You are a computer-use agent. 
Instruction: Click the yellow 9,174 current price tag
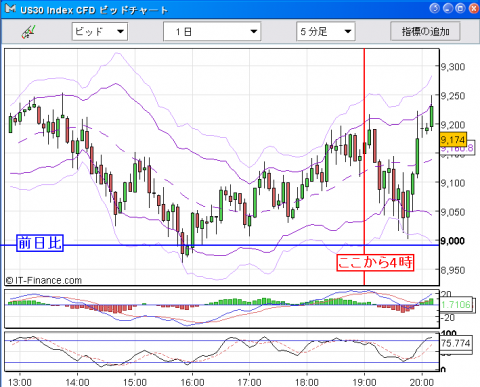point(453,140)
